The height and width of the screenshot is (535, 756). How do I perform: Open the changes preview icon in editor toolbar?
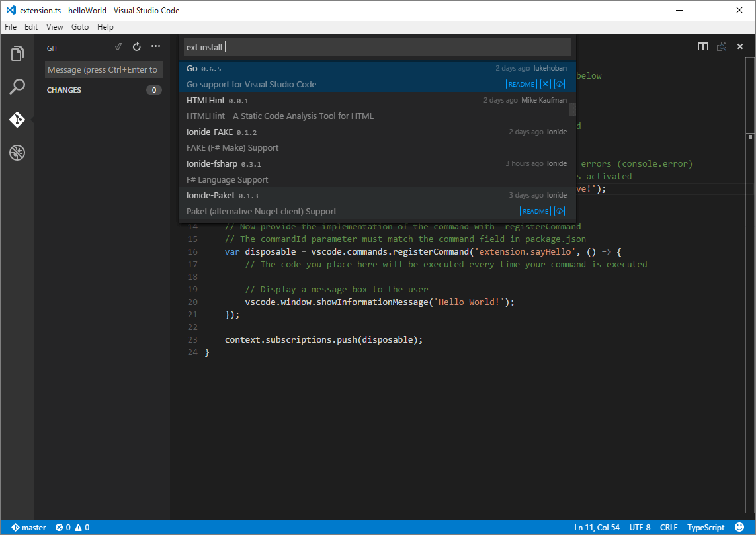coord(722,46)
